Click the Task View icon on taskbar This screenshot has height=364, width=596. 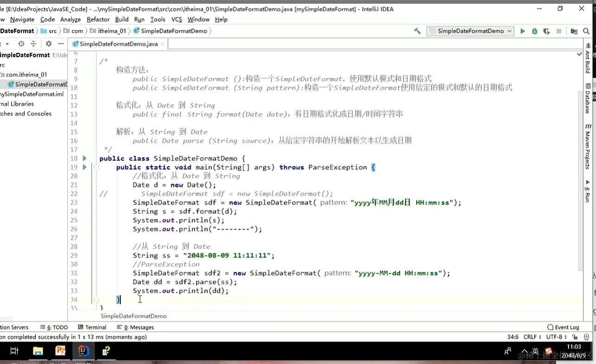[14, 351]
